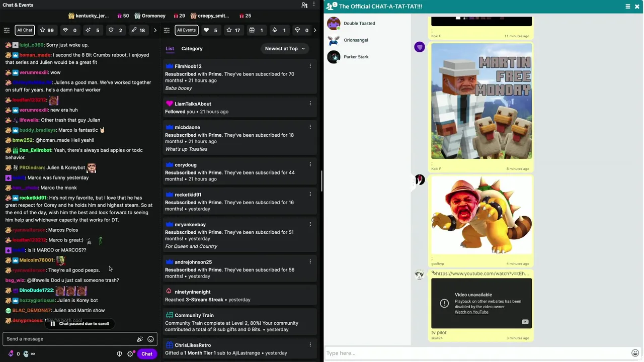This screenshot has width=644, height=362.
Task: Toggle the diamond filter showing 0
Action: (x=69, y=30)
